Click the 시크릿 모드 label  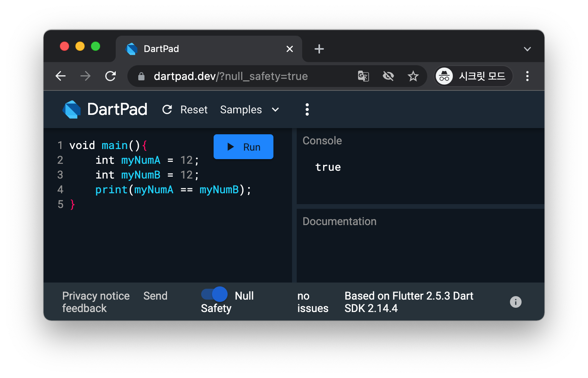tap(482, 76)
